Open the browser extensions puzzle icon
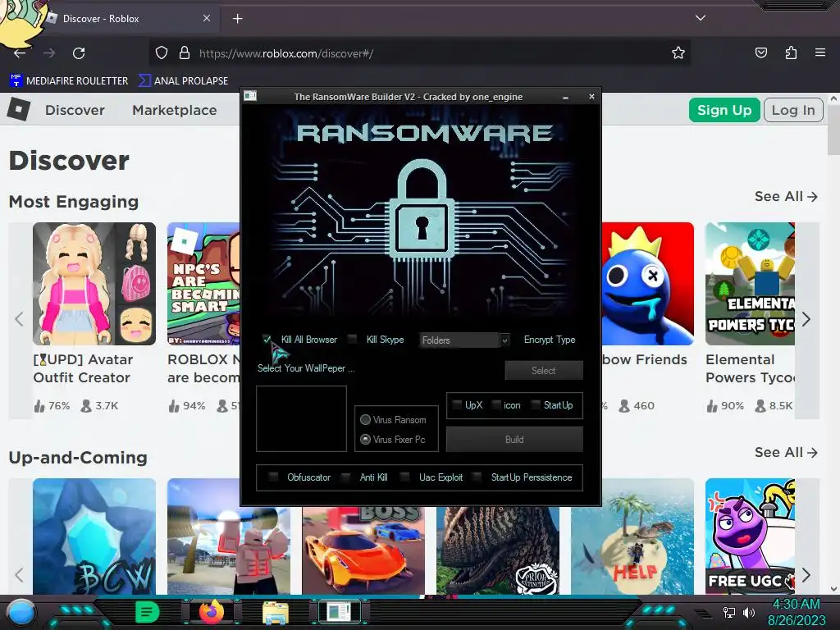The height and width of the screenshot is (630, 840). pyautogui.click(x=791, y=52)
